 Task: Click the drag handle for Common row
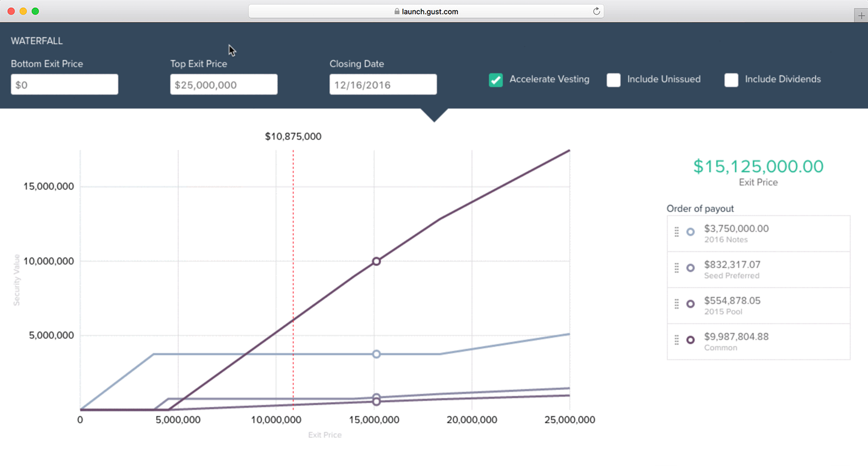point(676,340)
